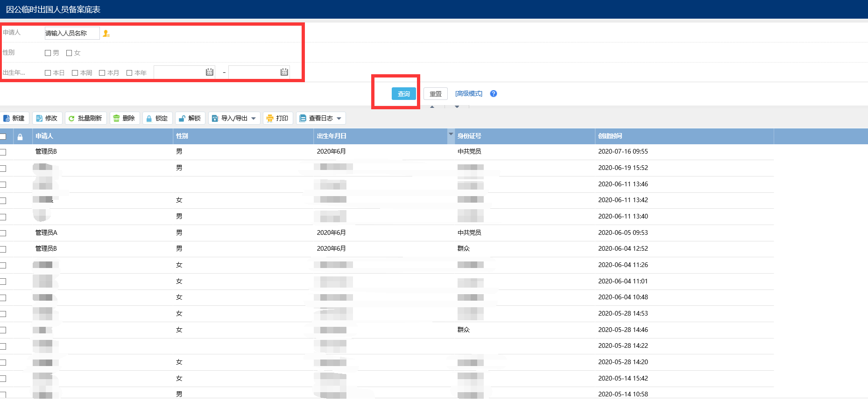Sort by the 申请人 column header

tap(44, 136)
